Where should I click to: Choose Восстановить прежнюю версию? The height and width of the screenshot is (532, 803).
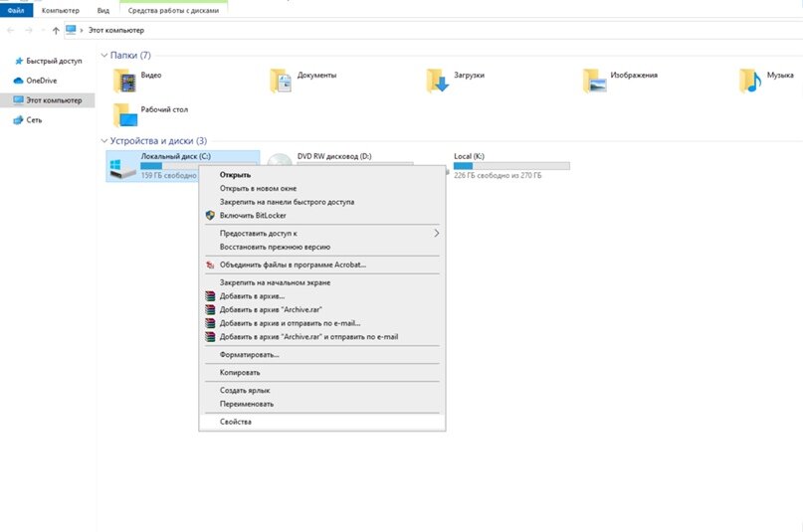point(322,247)
